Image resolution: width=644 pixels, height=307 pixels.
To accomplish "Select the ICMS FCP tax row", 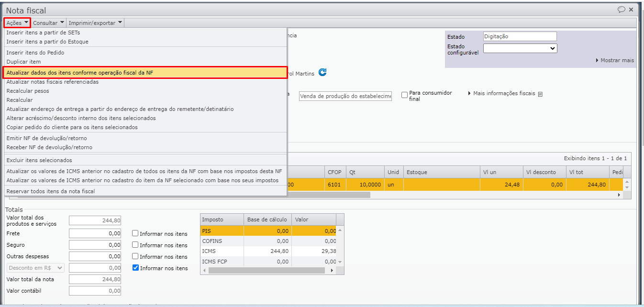I will tap(268, 262).
